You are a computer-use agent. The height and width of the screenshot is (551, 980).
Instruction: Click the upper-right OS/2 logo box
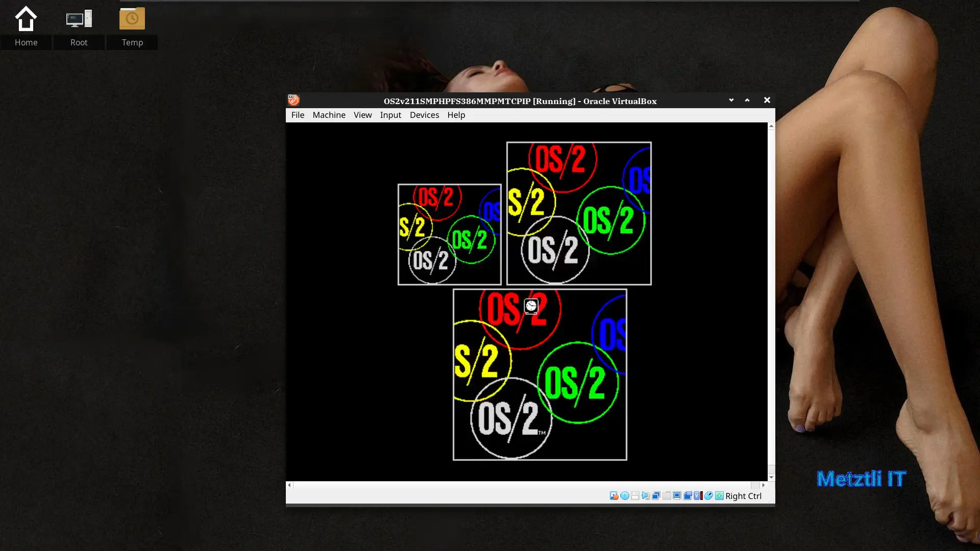(x=579, y=213)
